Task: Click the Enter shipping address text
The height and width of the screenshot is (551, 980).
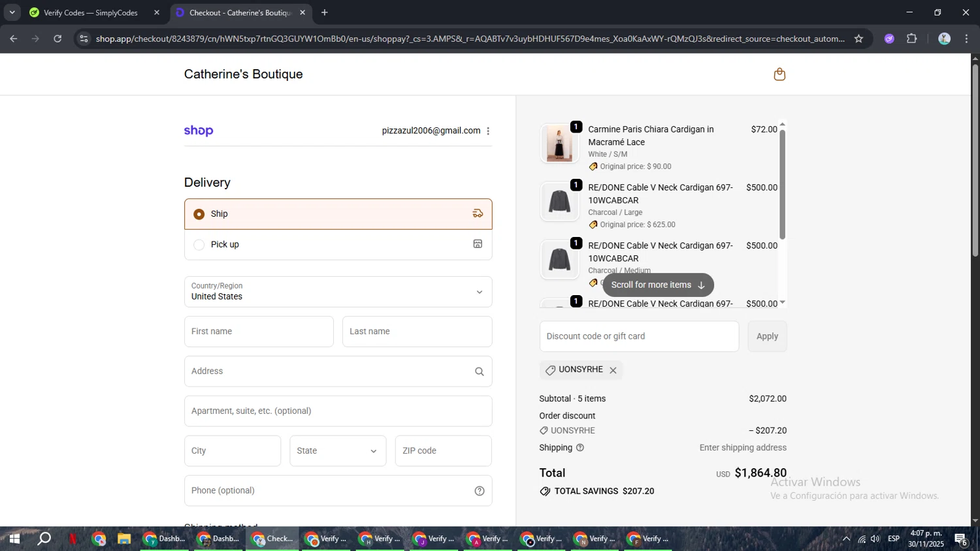Action: point(743,448)
